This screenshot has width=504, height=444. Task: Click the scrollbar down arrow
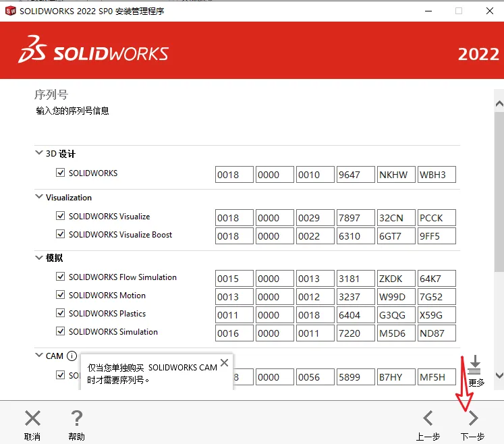pos(499,375)
